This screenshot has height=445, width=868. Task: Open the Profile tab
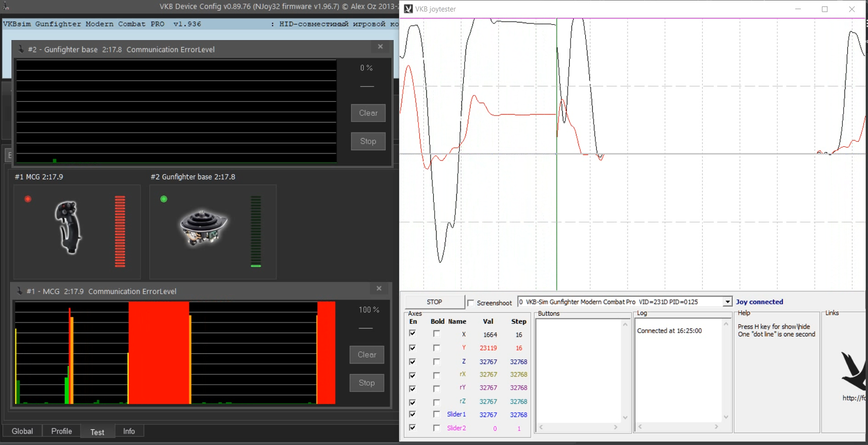click(x=61, y=431)
